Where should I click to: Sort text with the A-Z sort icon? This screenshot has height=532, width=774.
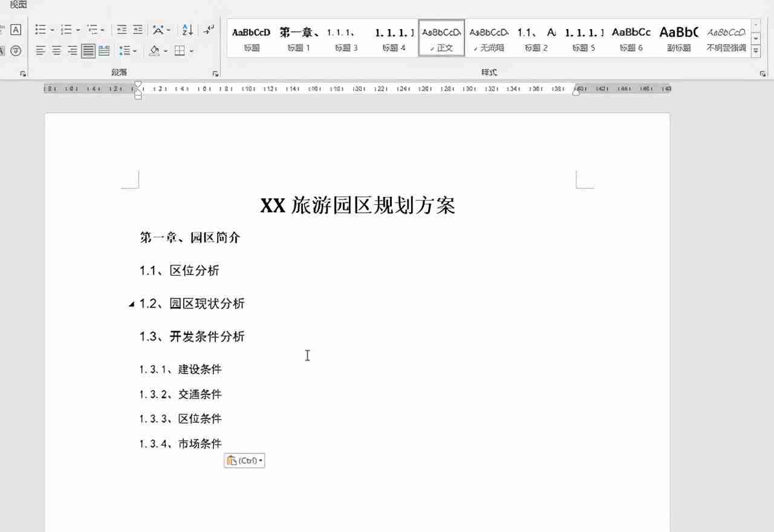[187, 29]
